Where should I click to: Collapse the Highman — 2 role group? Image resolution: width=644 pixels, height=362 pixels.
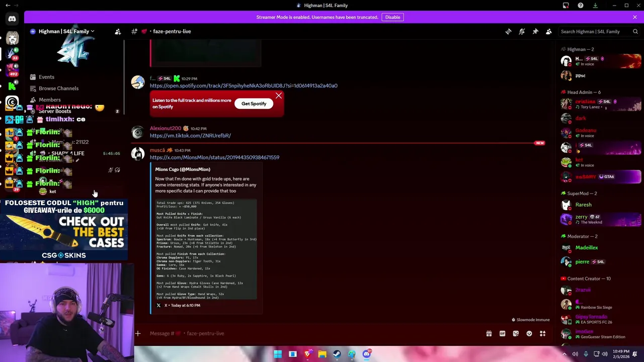(580, 49)
